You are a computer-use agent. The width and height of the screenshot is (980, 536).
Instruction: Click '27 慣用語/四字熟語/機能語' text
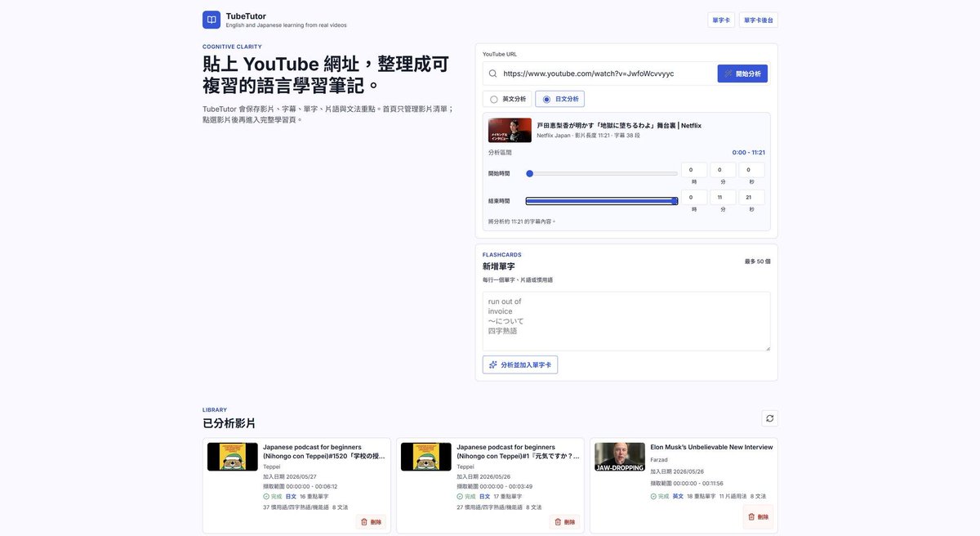click(x=489, y=507)
